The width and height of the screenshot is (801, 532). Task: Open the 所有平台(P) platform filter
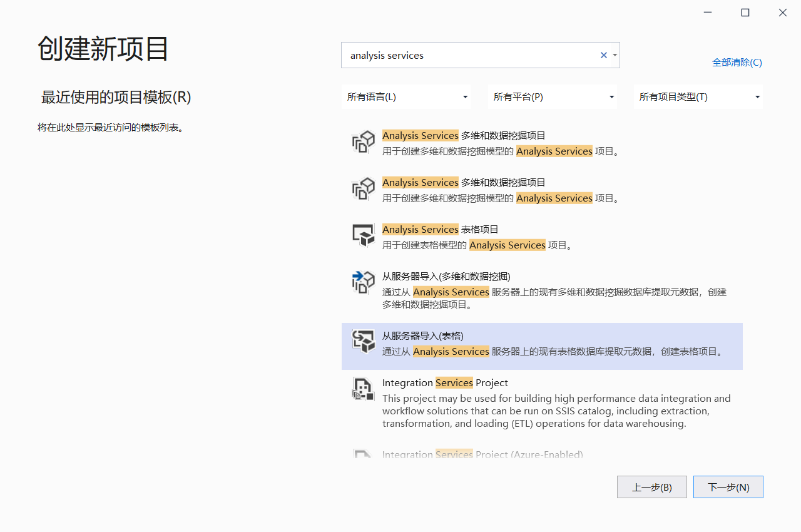(x=553, y=97)
